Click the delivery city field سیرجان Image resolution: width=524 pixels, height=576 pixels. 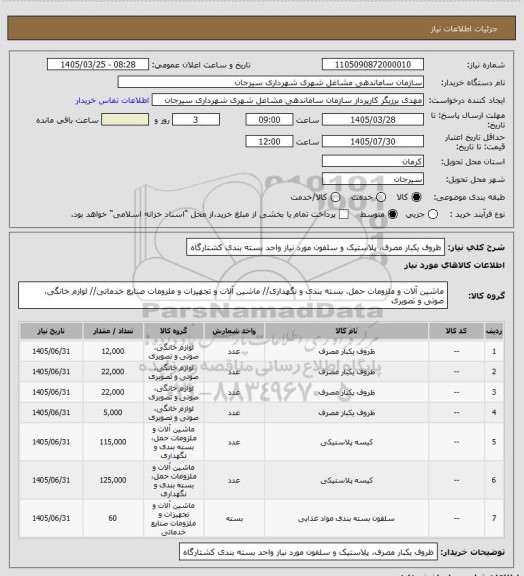point(373,179)
